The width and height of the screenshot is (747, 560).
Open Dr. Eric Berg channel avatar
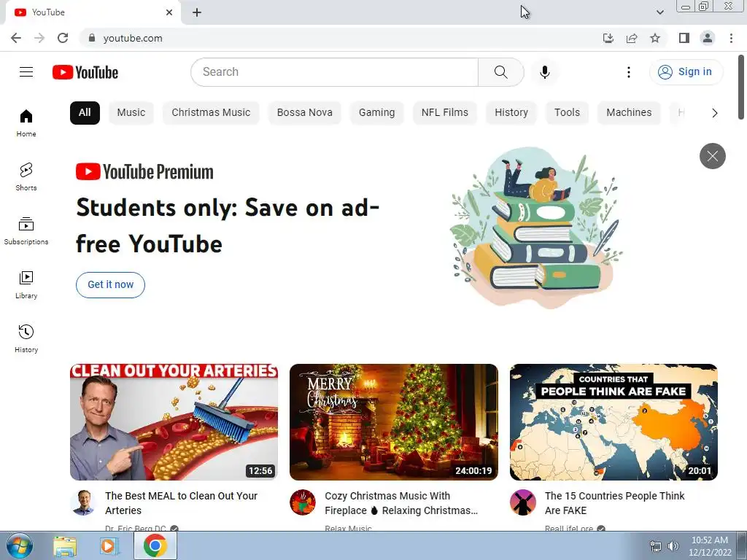(83, 502)
